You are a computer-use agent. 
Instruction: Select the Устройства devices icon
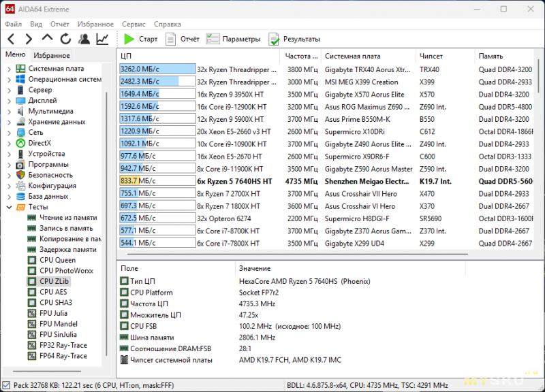[21, 154]
